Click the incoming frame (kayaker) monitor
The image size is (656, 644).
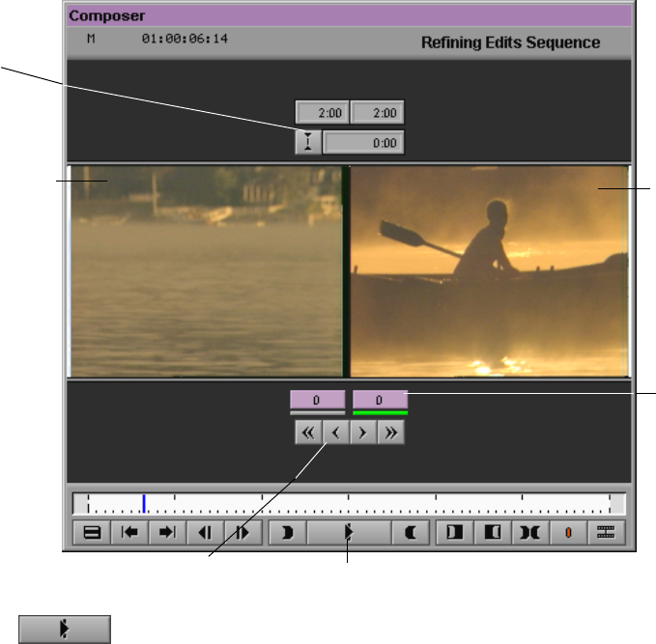489,271
